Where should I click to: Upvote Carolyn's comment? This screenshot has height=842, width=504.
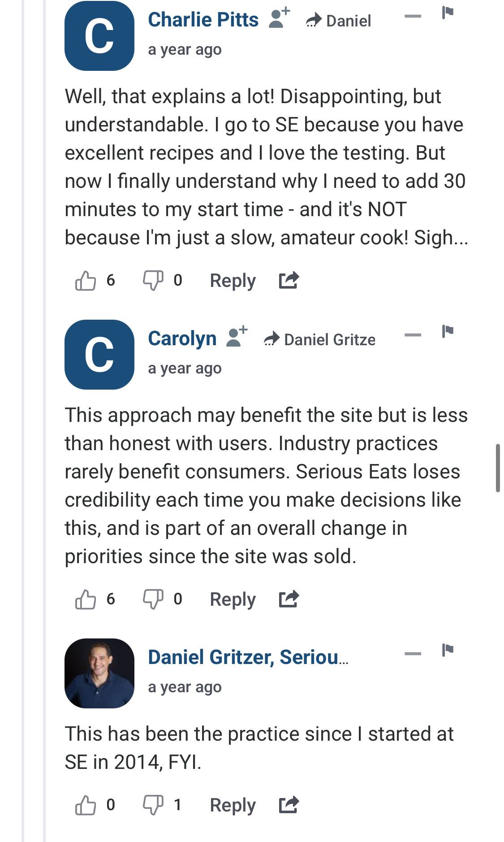pyautogui.click(x=86, y=599)
